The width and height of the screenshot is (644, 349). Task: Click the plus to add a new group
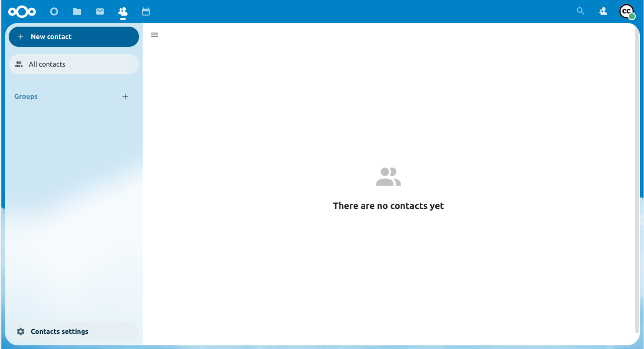pos(125,96)
